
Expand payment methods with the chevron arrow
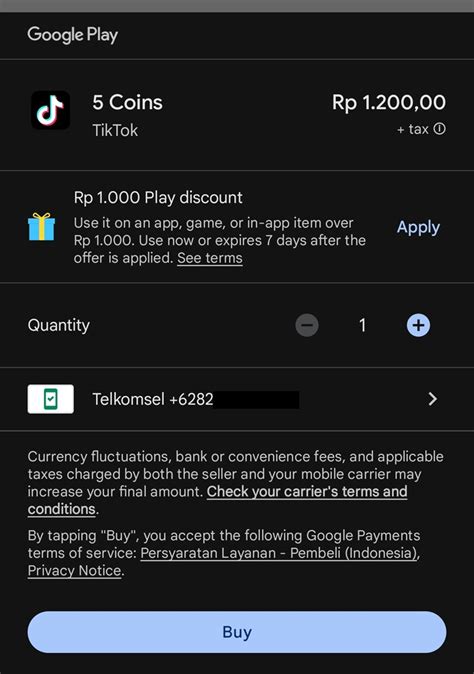pyautogui.click(x=433, y=399)
